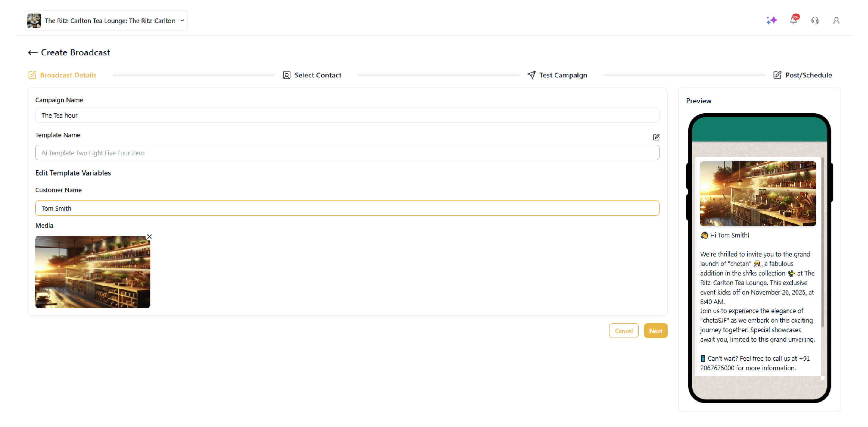868x427 pixels.
Task: Expand the Ritz-Carlton Tea Lounge dropdown
Action: [x=182, y=21]
